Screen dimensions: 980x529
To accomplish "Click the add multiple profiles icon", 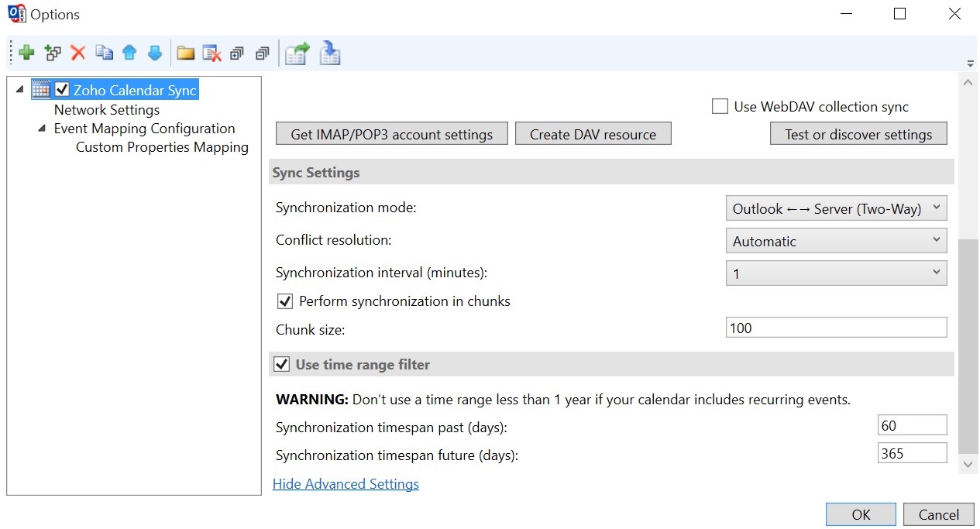I will click(x=53, y=53).
